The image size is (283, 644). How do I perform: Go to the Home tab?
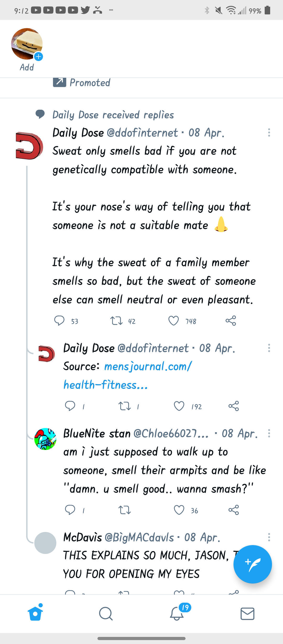[35, 613]
